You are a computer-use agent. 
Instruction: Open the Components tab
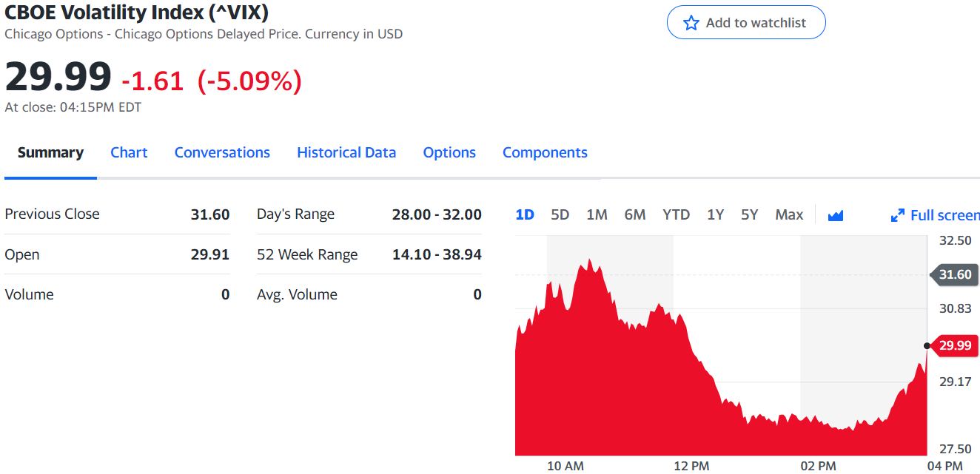[545, 152]
